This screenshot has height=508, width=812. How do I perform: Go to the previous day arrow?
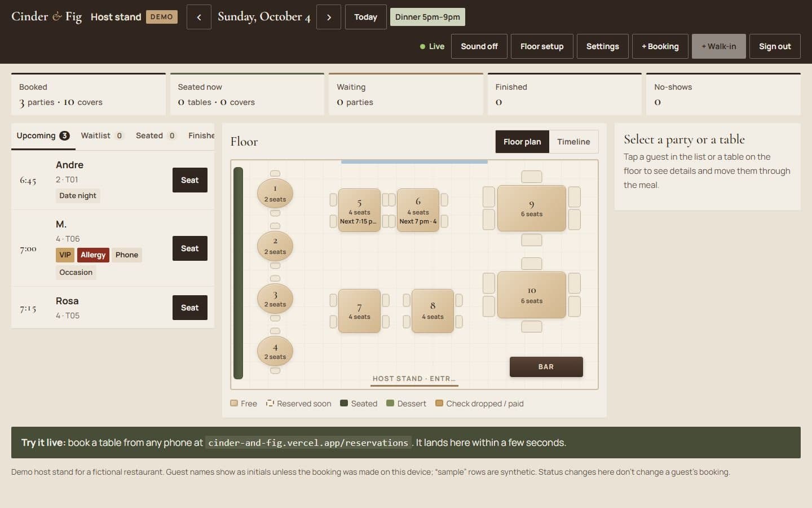coord(199,17)
